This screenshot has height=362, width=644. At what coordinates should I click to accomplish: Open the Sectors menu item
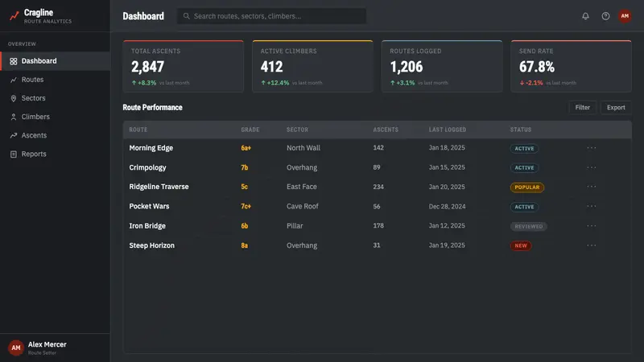click(x=55, y=98)
